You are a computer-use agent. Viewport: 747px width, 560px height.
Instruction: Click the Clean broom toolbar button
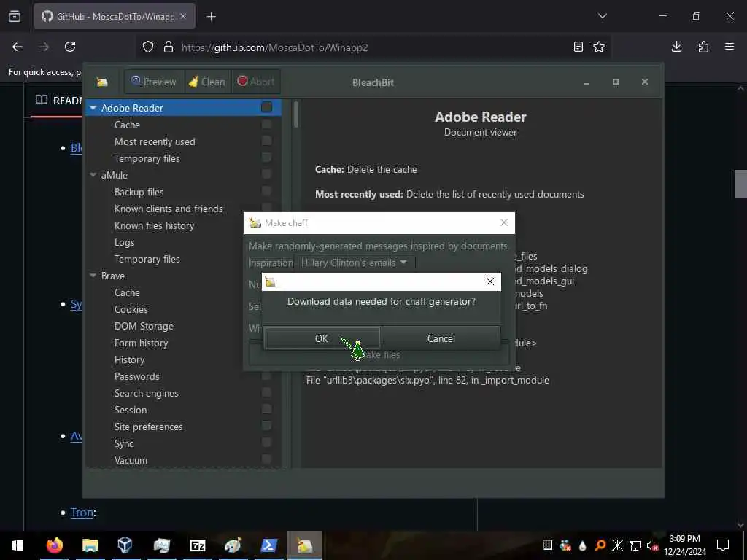[206, 82]
